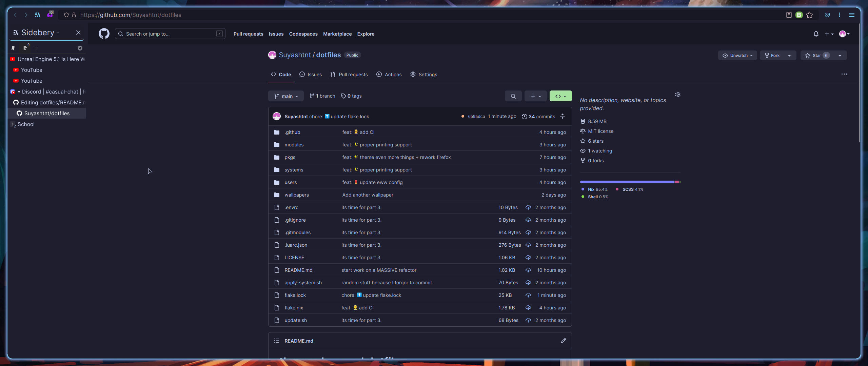The height and width of the screenshot is (366, 868).
Task: Open the wallpapers folder
Action: [297, 195]
